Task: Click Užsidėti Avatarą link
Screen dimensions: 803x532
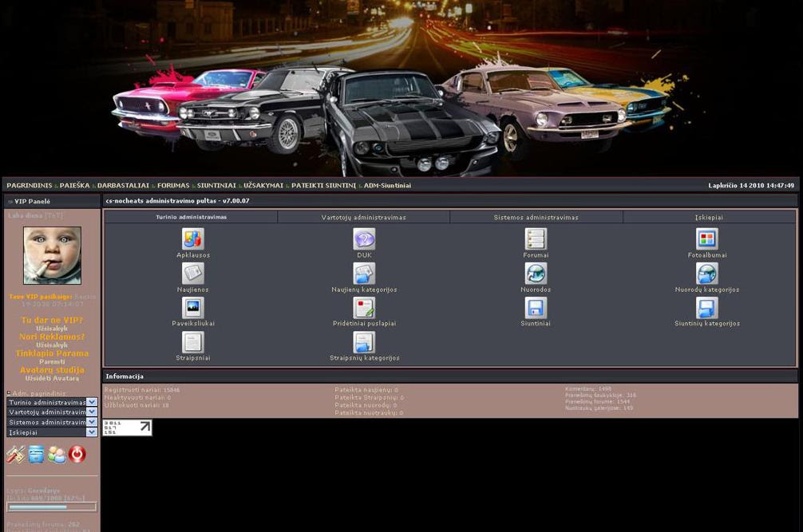Action: 52,379
